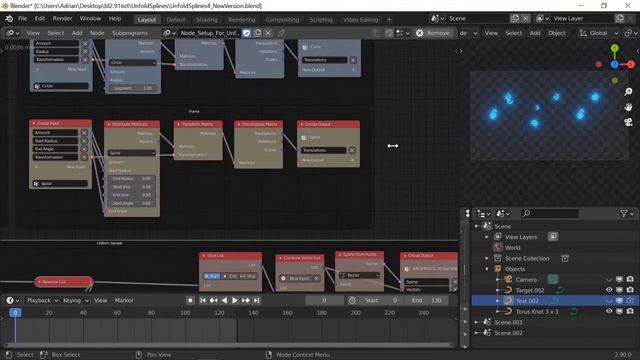Click the green Y axis on the gizmo
Image resolution: width=640 pixels, height=360 pixels.
click(615, 49)
